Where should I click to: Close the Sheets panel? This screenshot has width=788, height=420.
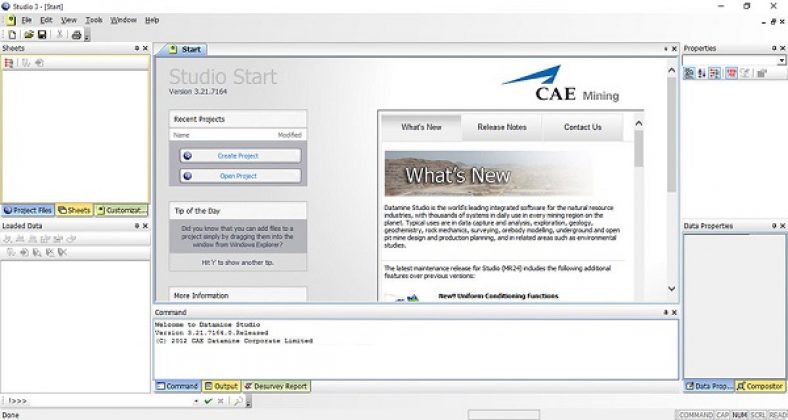[x=145, y=48]
